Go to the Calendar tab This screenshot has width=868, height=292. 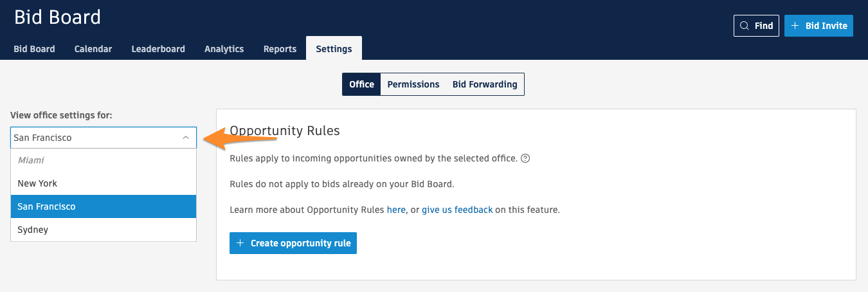click(93, 49)
